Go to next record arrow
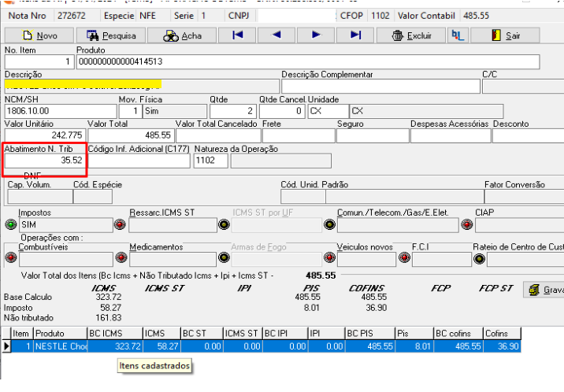The image size is (564, 392). (316, 35)
